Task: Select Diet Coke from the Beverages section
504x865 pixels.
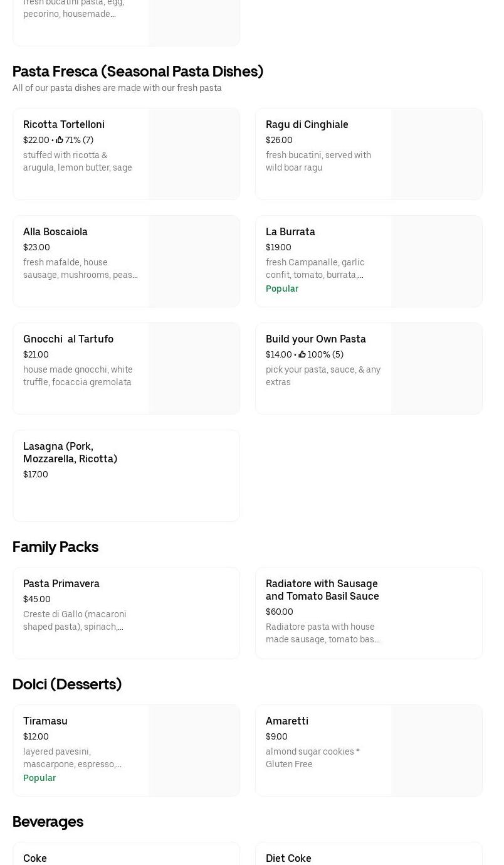Action: click(288, 858)
